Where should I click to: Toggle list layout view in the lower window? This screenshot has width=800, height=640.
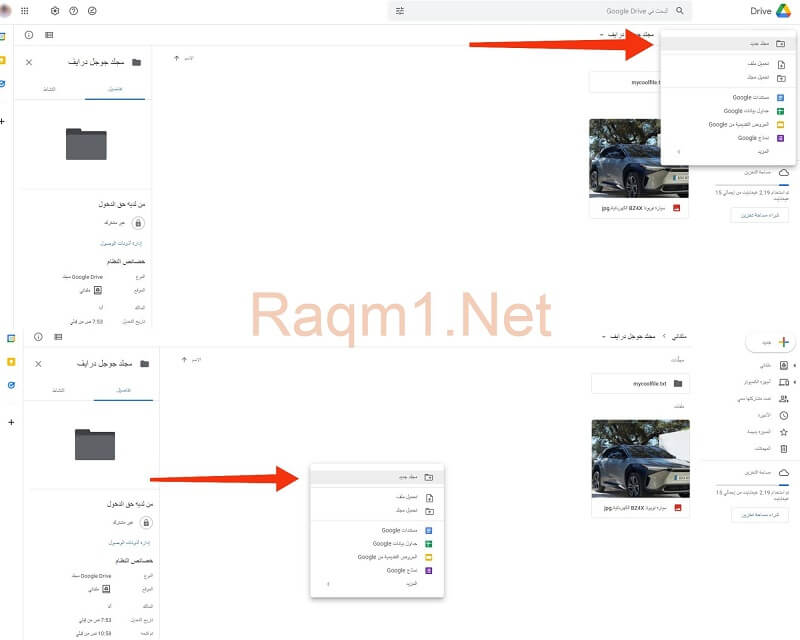click(x=57, y=337)
